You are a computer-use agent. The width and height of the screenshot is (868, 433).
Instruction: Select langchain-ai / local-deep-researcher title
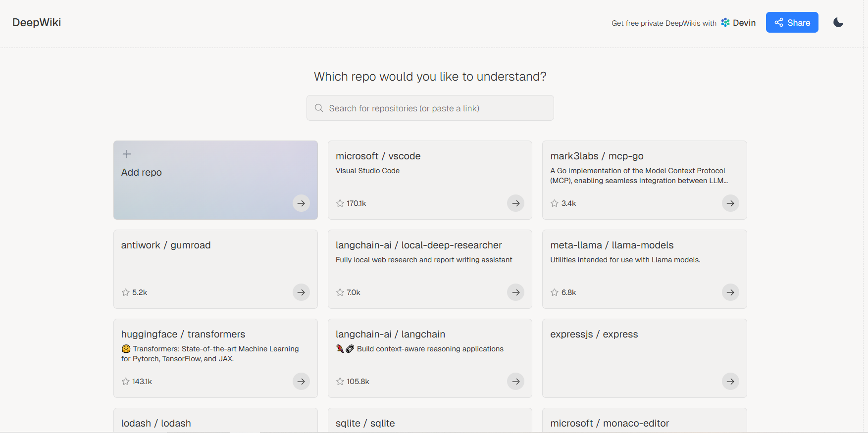[x=419, y=245]
